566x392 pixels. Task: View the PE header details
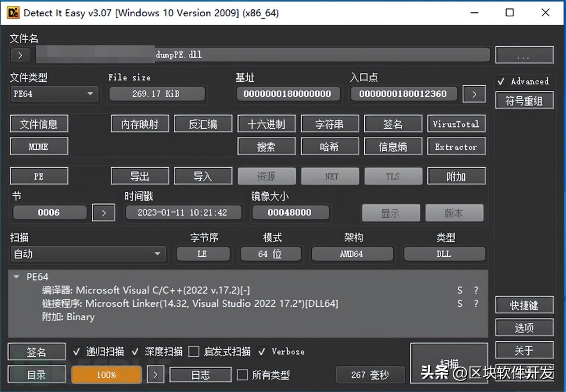coord(39,176)
